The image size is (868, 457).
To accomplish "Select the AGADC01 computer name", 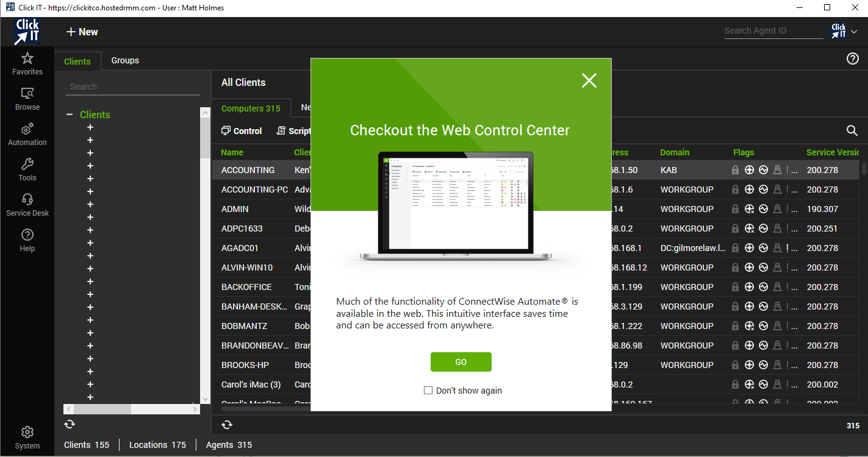I will (x=240, y=248).
